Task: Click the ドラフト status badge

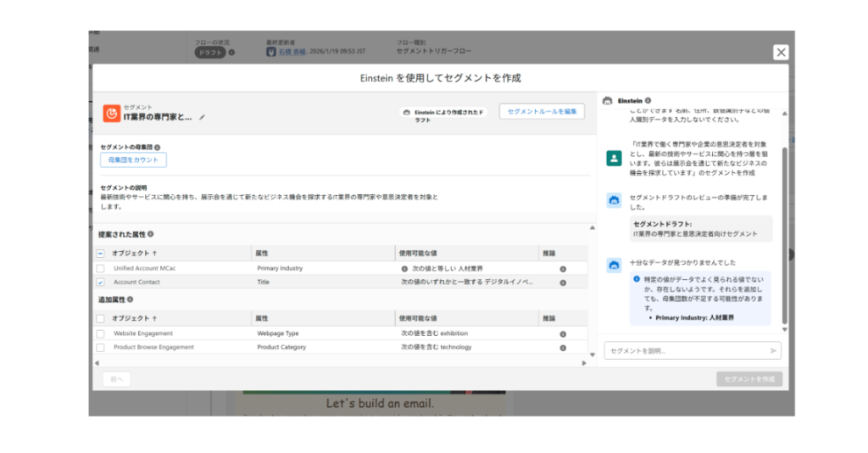Action: point(210,53)
